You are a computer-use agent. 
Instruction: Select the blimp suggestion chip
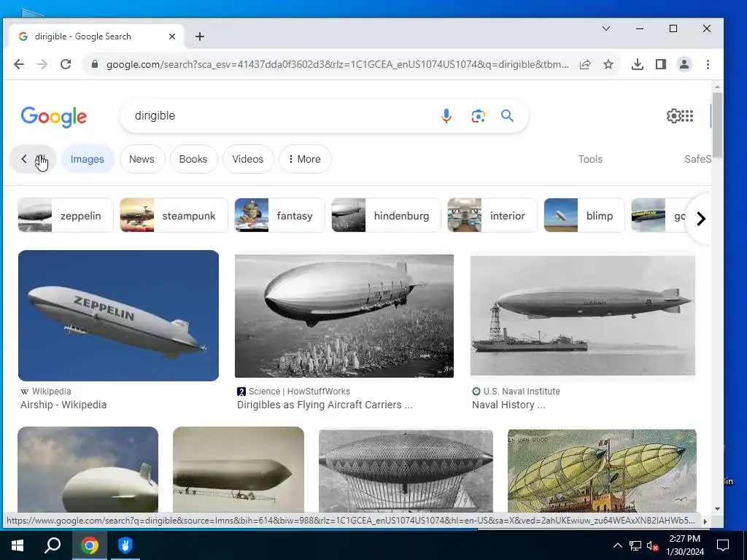[584, 215]
